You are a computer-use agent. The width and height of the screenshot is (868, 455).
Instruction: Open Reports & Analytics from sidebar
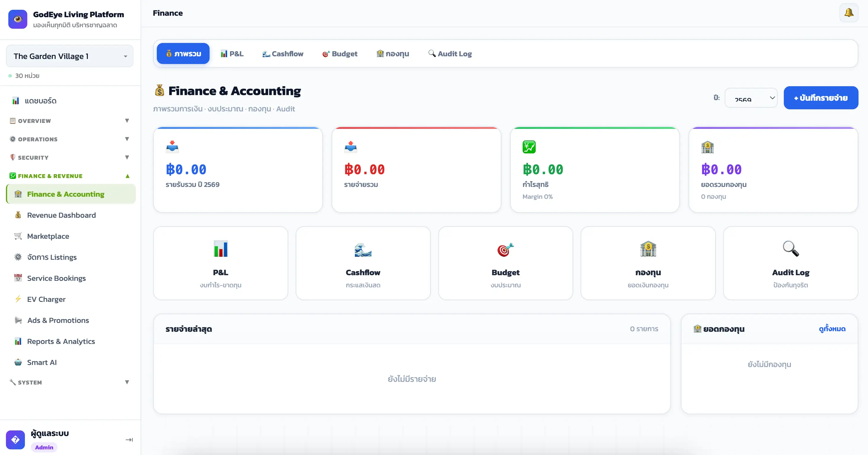tap(71, 341)
